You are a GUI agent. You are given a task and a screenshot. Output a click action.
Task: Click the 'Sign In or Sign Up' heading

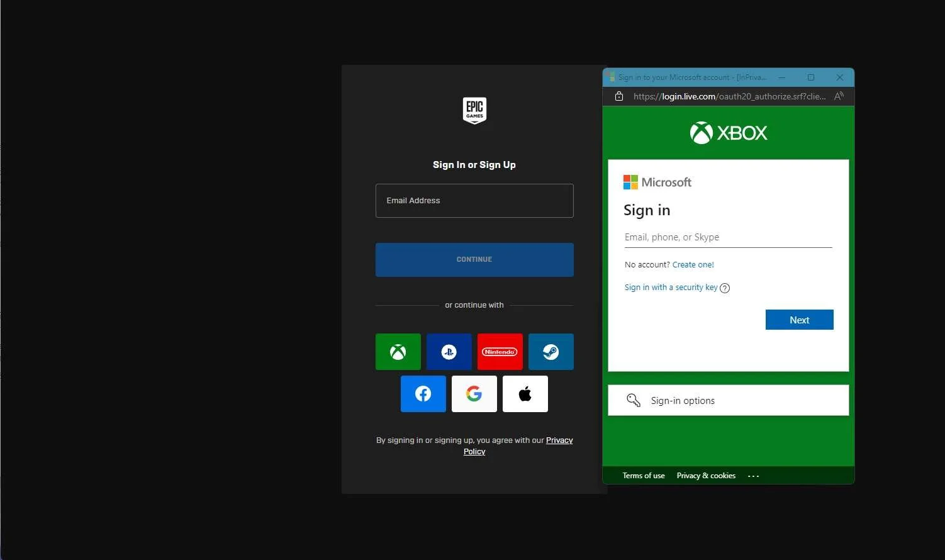point(474,165)
